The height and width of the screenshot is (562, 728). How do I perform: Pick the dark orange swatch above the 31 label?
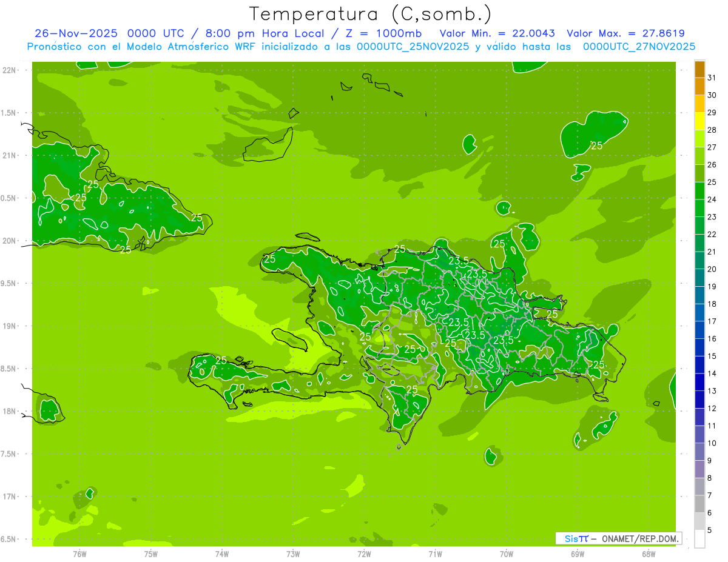[x=699, y=69]
